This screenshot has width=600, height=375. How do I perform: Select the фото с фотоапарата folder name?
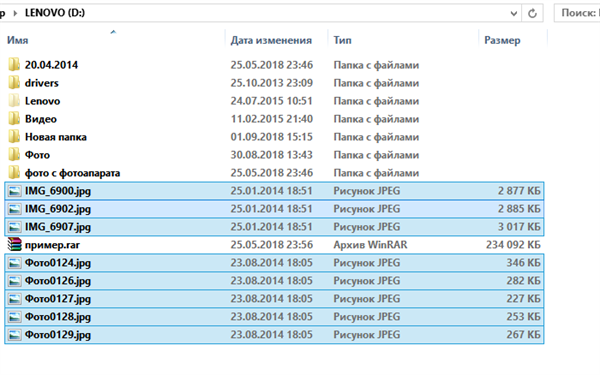(72, 173)
